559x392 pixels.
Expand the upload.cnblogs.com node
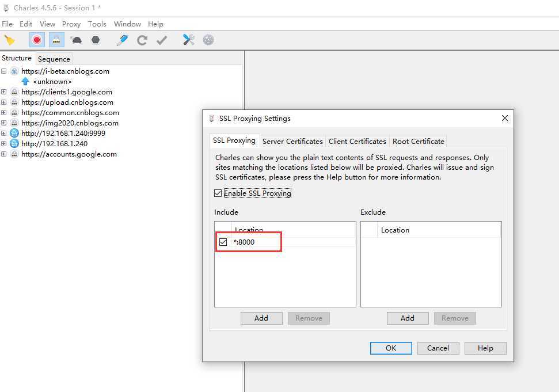(3, 102)
